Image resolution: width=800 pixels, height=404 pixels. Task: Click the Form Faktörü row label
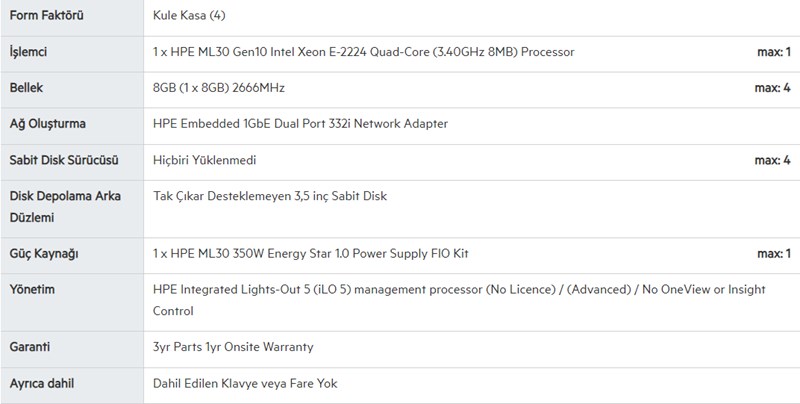pos(45,16)
